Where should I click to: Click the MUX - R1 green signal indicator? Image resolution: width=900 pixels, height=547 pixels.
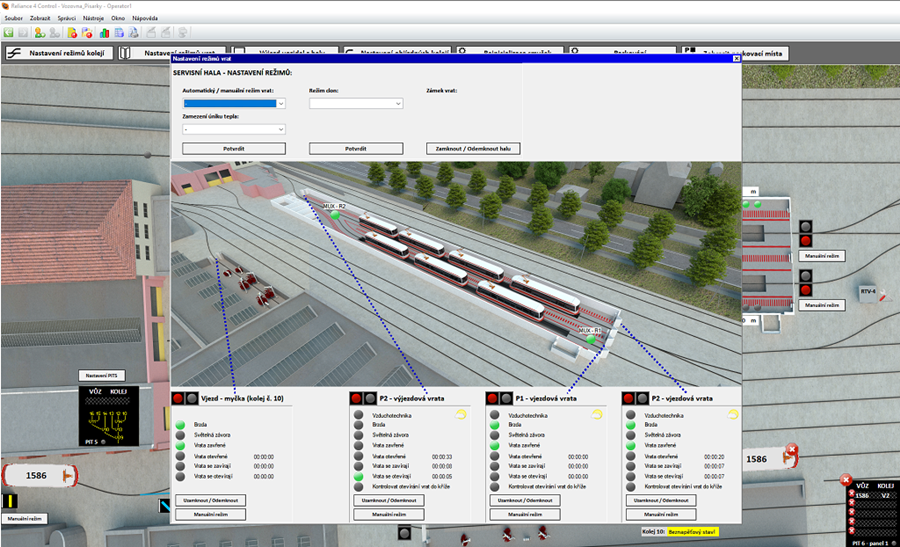coord(591,340)
